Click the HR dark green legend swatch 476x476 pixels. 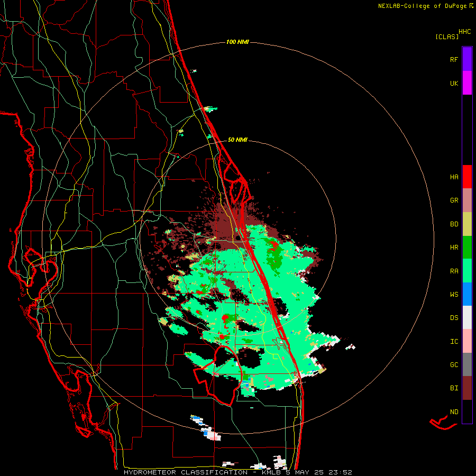tap(467, 247)
